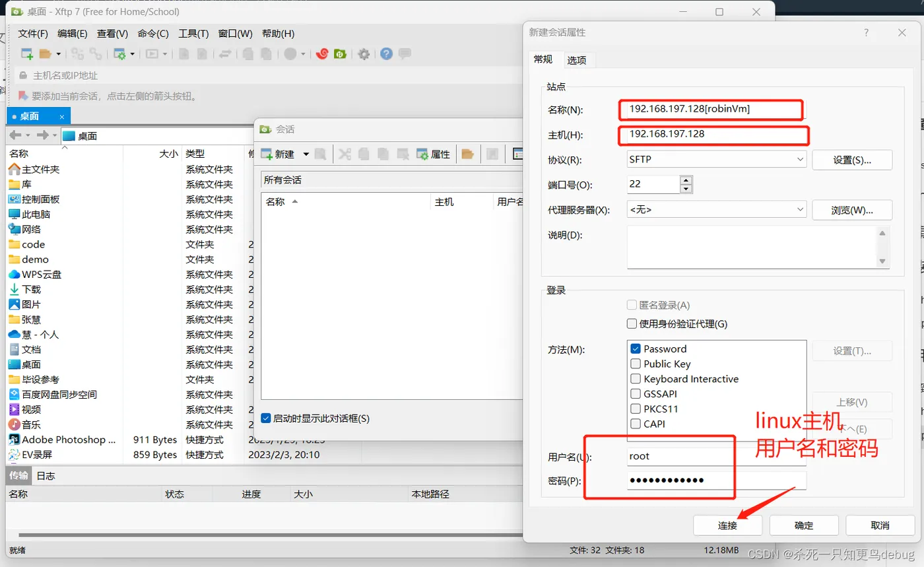This screenshot has height=567, width=924.
Task: Click the terminal play icon in the main toolbar
Action: [152, 54]
